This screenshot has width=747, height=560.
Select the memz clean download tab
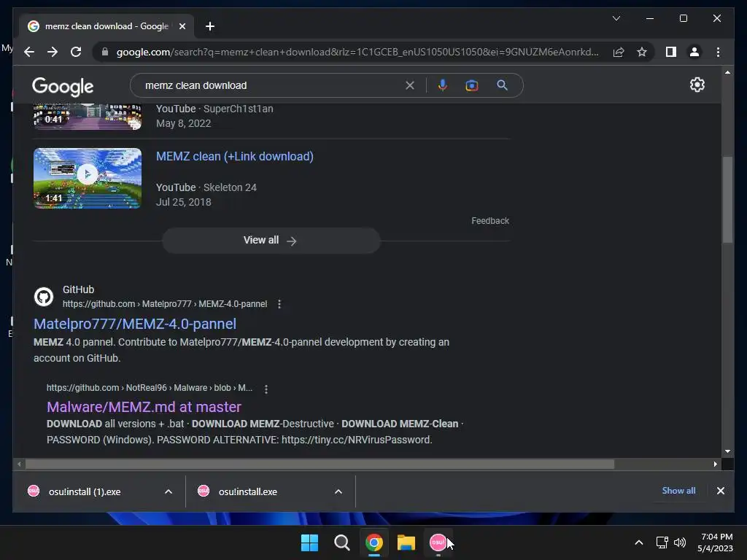click(107, 26)
